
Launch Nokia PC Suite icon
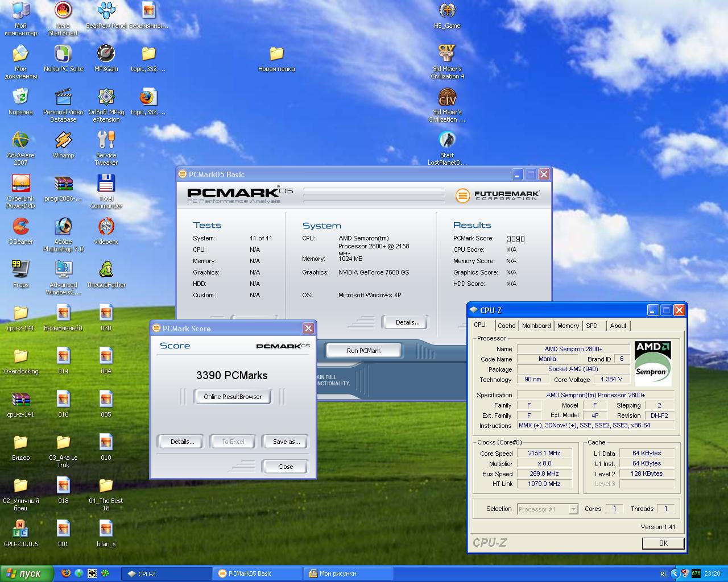click(x=63, y=58)
